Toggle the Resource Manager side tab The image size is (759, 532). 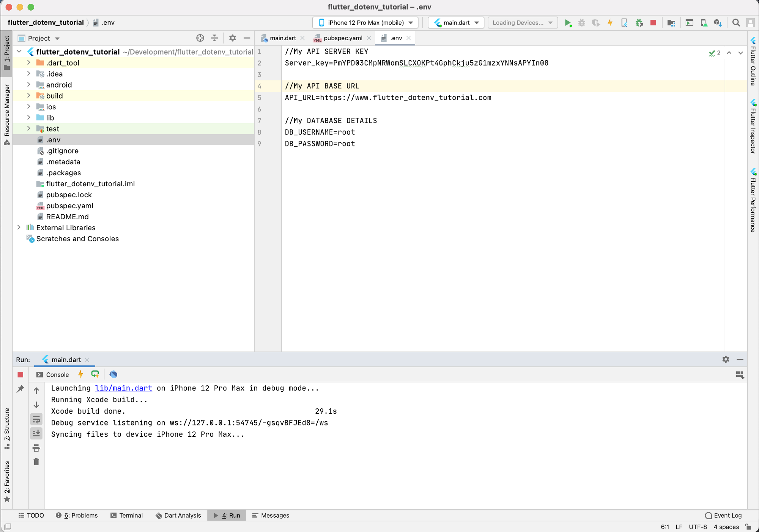click(7, 115)
